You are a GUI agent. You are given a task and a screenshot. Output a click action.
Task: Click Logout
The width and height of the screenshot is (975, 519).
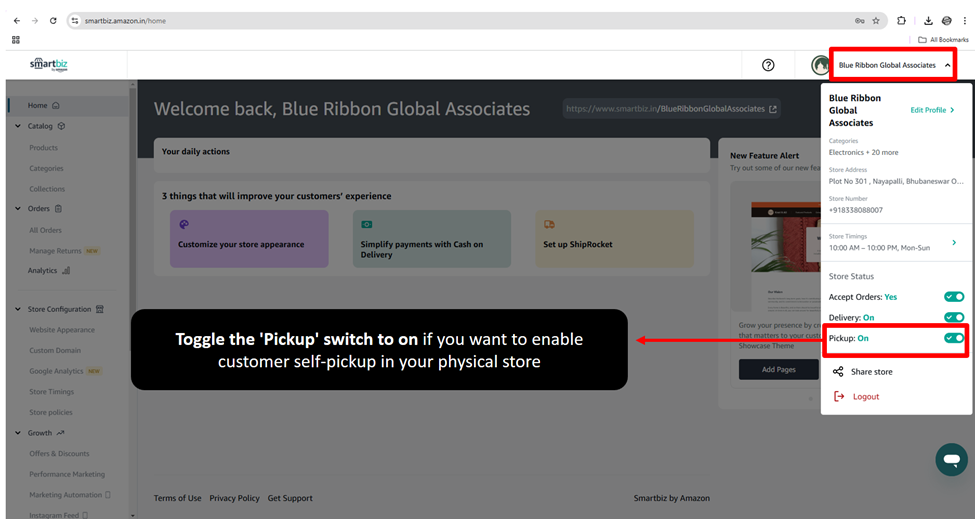(866, 397)
